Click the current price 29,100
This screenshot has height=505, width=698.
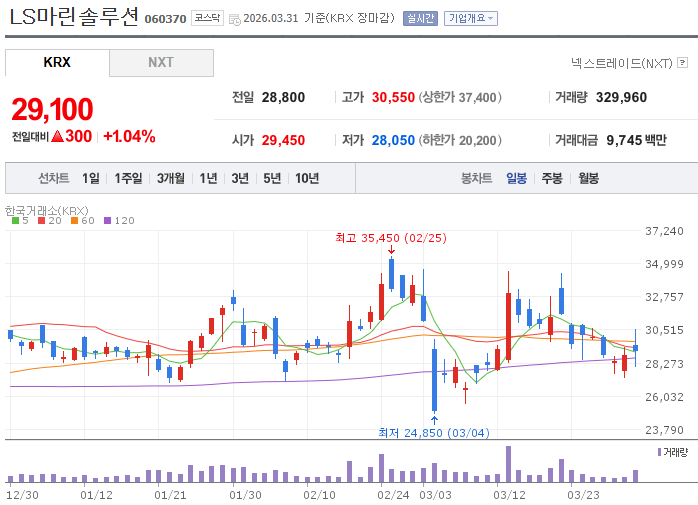(52, 110)
